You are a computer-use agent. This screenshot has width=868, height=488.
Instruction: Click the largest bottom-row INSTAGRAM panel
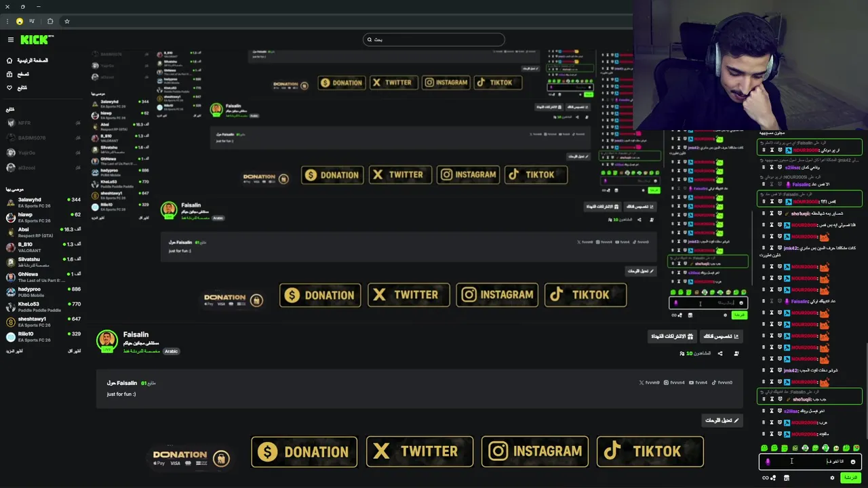click(534, 451)
